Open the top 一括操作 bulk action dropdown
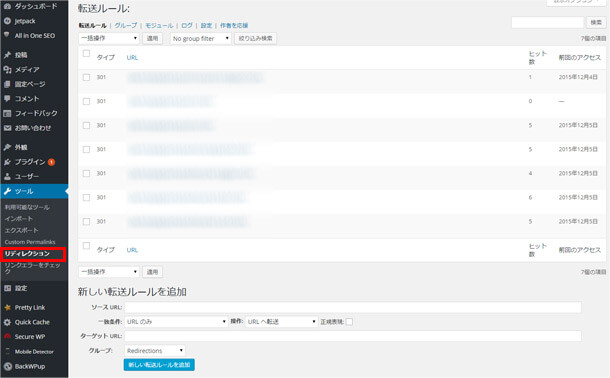Image resolution: width=610 pixels, height=378 pixels. pyautogui.click(x=109, y=38)
